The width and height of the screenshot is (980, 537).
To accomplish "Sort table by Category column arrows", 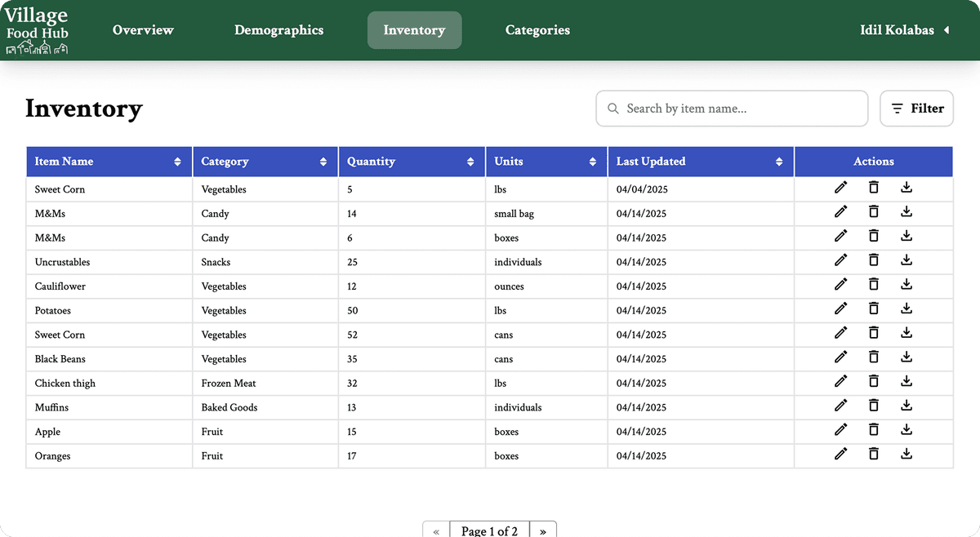I will coord(323,162).
